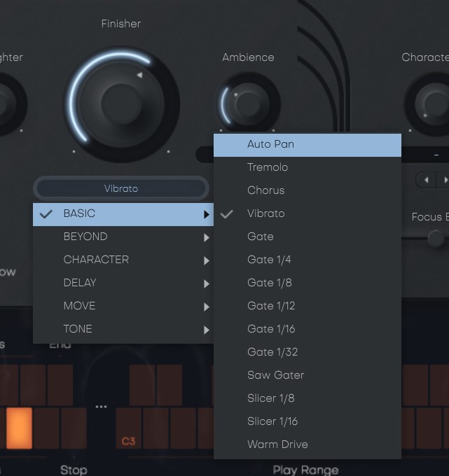This screenshot has height=476, width=449.
Task: Expand the BEYOND submenu arrow
Action: [x=207, y=237]
